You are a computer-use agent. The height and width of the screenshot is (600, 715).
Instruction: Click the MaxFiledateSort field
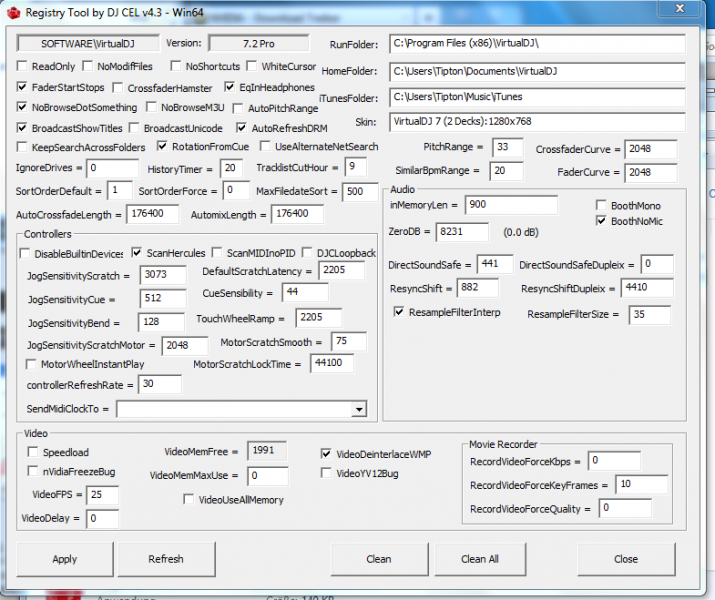[360, 191]
